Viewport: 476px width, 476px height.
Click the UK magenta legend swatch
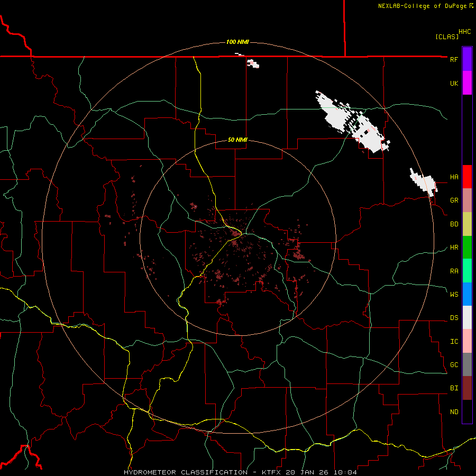pos(467,83)
